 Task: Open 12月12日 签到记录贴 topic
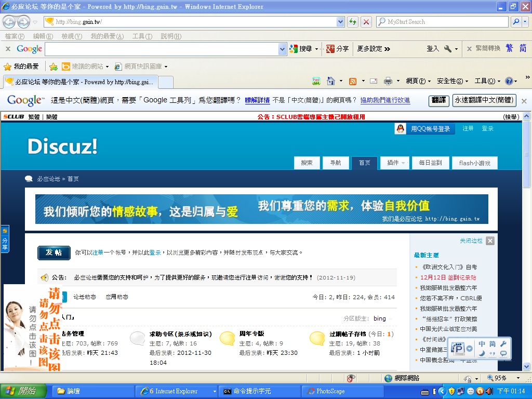point(448,277)
